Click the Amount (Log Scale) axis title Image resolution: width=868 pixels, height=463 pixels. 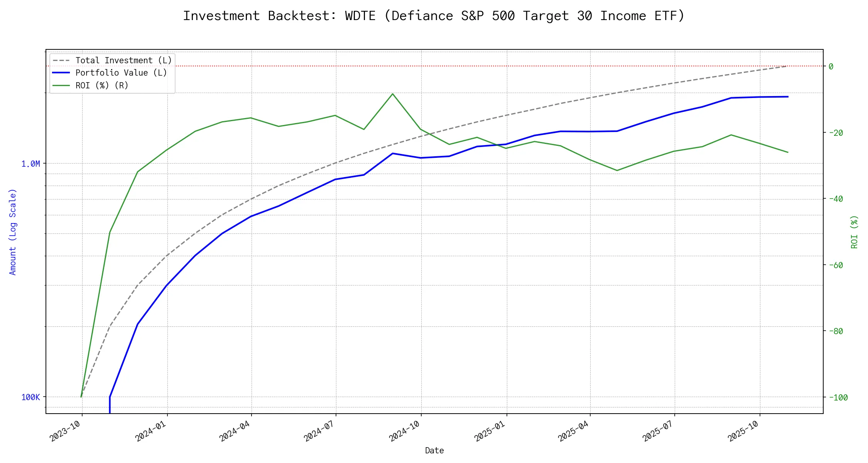point(13,231)
